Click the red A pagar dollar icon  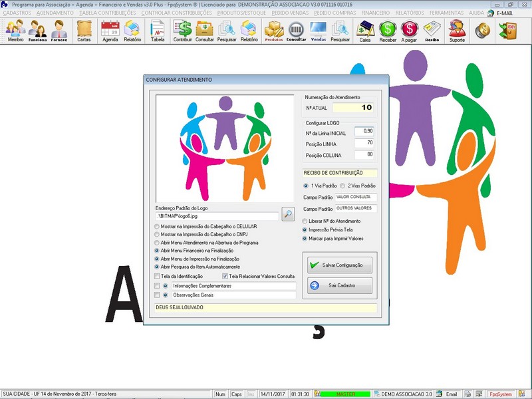409,31
